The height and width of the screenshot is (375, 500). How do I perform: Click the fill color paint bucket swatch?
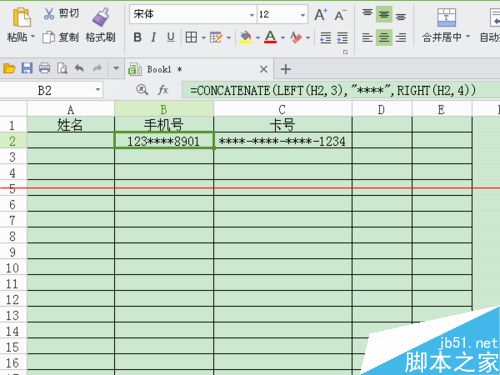pos(246,37)
